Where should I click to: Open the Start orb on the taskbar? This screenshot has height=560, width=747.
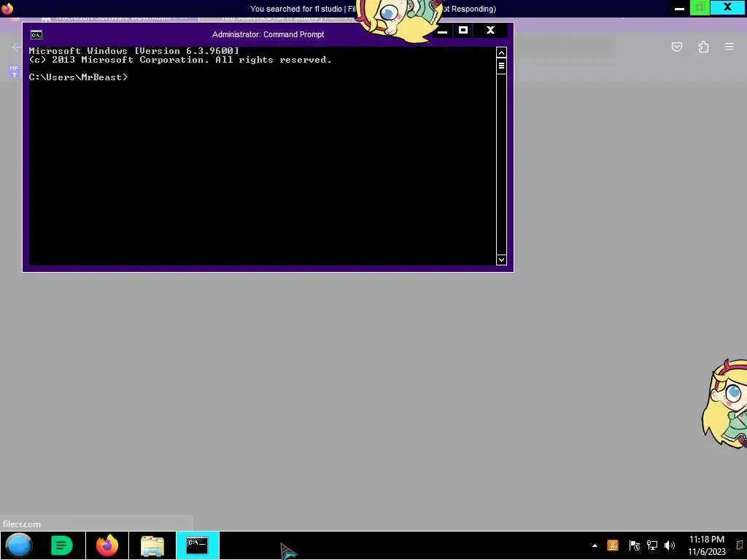pyautogui.click(x=18, y=545)
